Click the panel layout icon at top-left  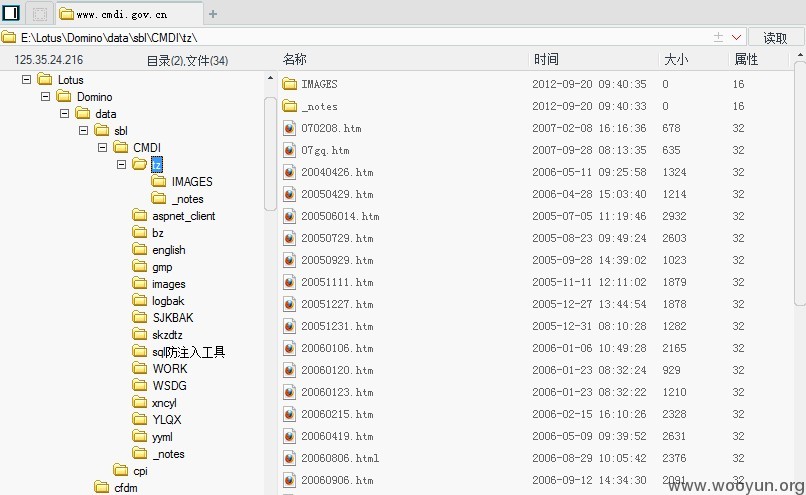tap(11, 12)
